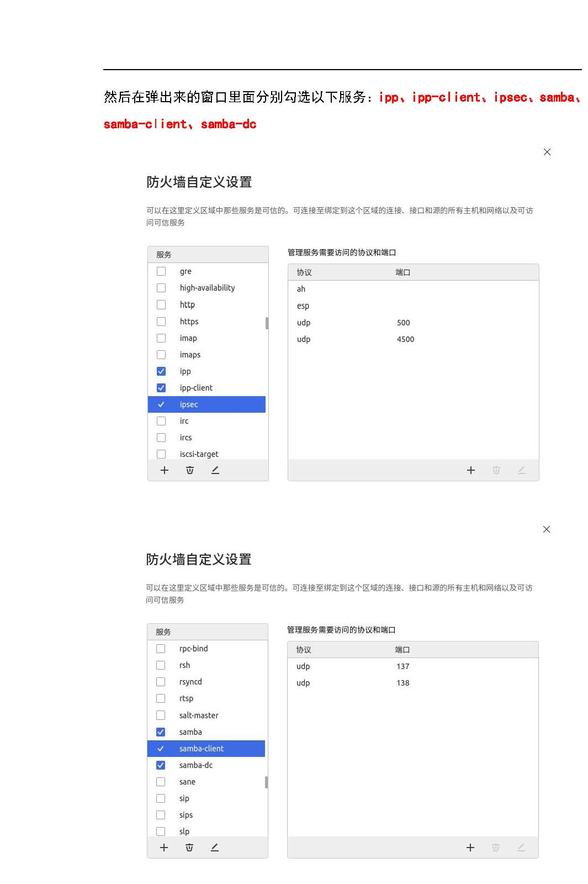Enable the rtsp service checkbox
This screenshot has width=588, height=884.
(x=161, y=698)
